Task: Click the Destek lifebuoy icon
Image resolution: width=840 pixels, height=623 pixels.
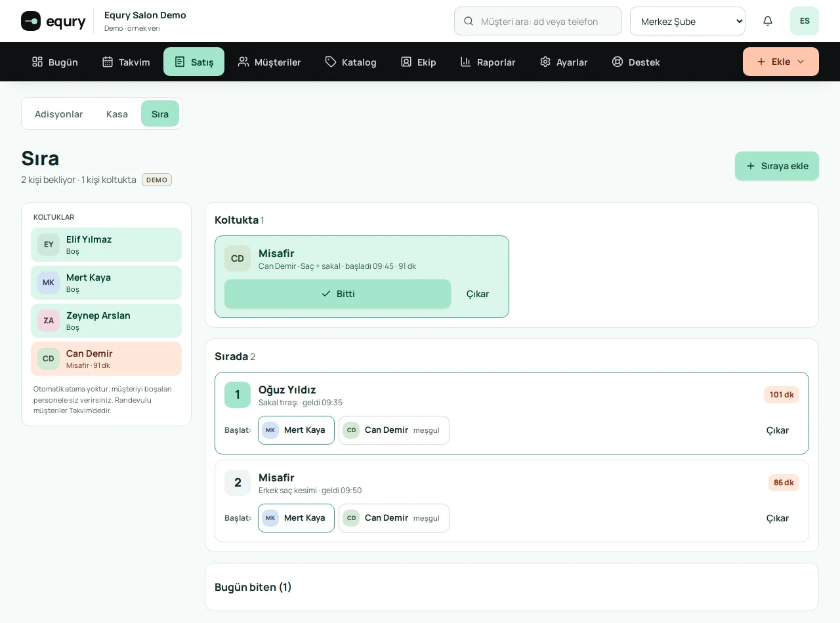Action: pyautogui.click(x=618, y=62)
